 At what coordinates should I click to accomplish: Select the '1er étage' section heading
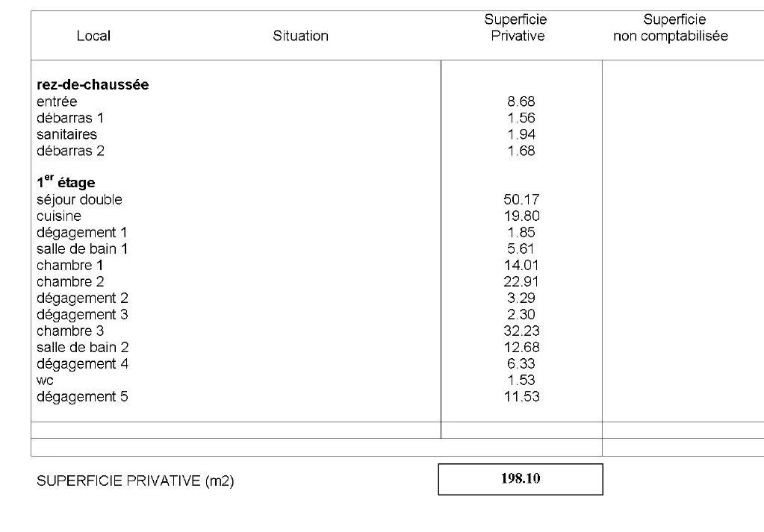coord(66,182)
